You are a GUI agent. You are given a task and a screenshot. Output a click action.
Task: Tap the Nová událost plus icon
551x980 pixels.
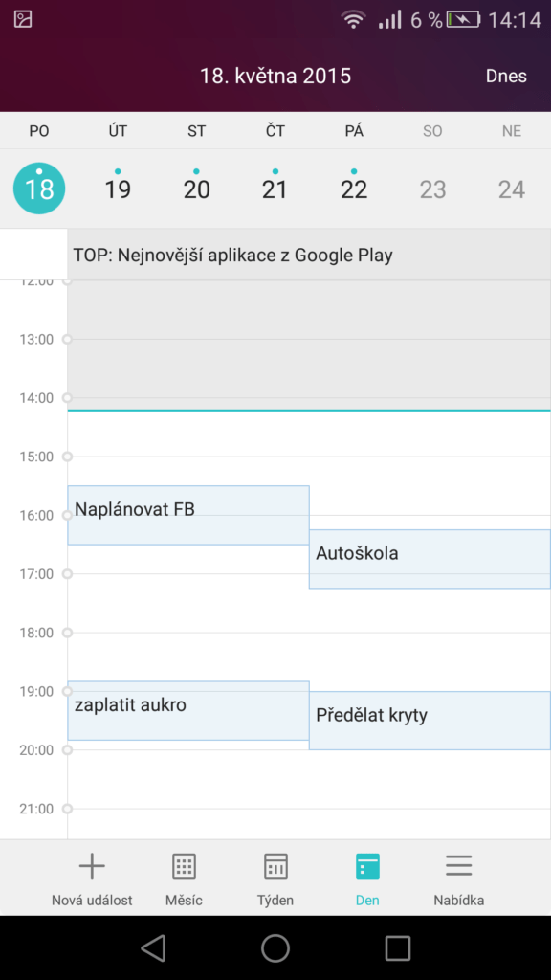click(x=92, y=866)
